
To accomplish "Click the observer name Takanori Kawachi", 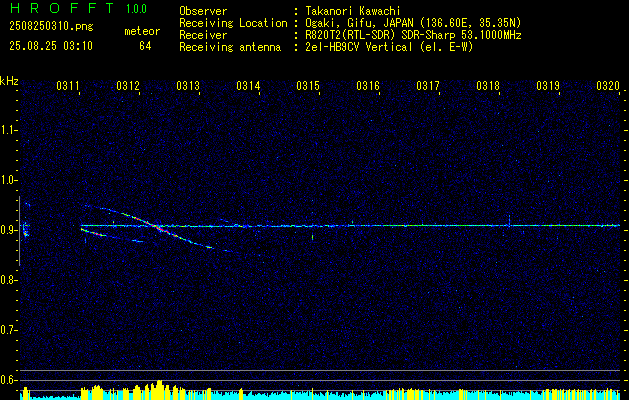I will (353, 12).
